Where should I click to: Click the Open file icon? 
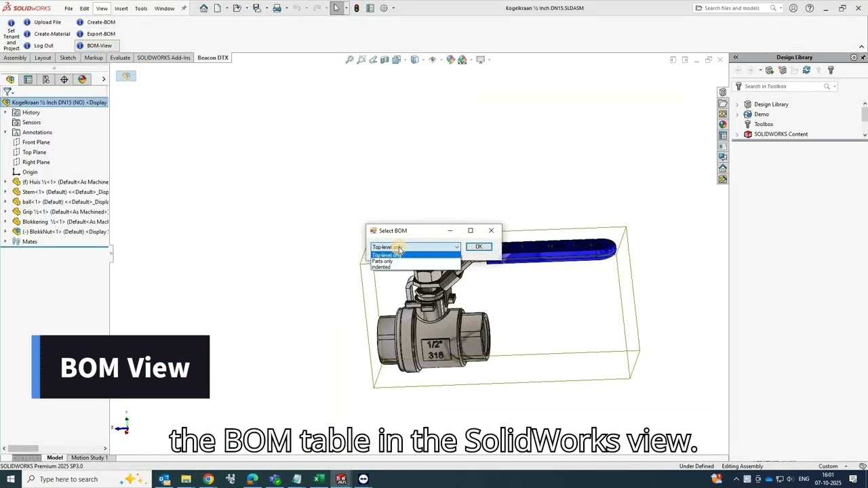[237, 8]
